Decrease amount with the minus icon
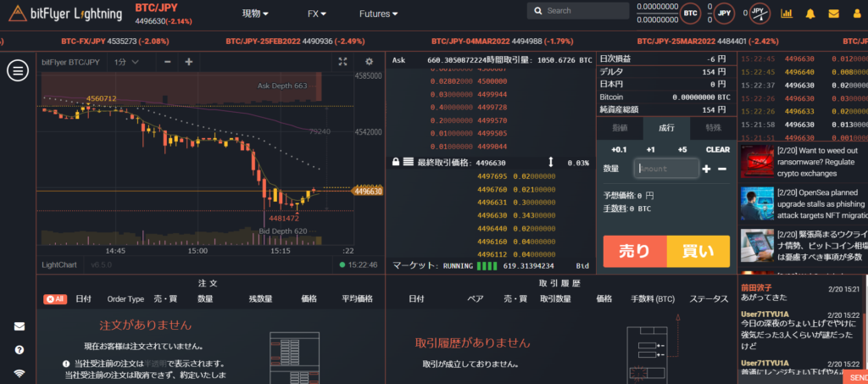The height and width of the screenshot is (384, 868). point(722,169)
